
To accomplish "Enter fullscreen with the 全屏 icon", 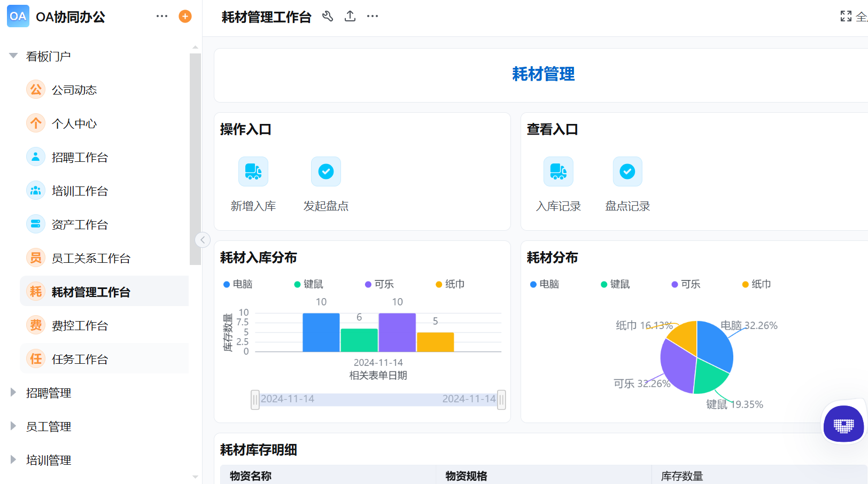I will 845,16.
